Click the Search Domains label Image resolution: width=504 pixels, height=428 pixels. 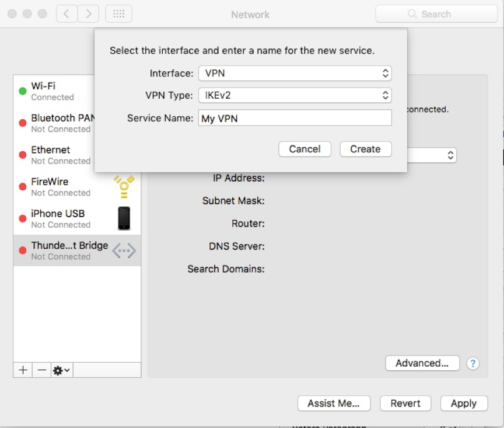[226, 269]
